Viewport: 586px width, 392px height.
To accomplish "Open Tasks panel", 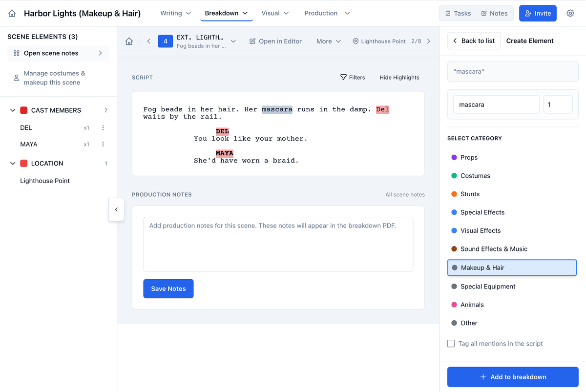I will [x=458, y=13].
